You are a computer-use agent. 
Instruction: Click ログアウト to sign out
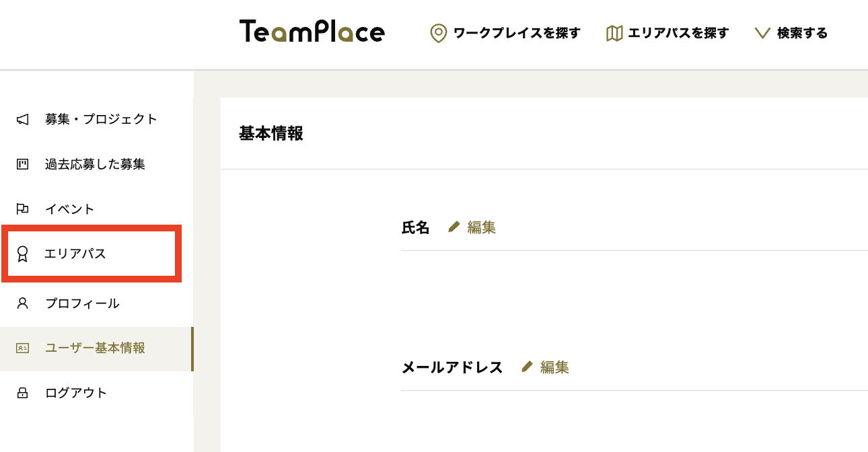74,392
